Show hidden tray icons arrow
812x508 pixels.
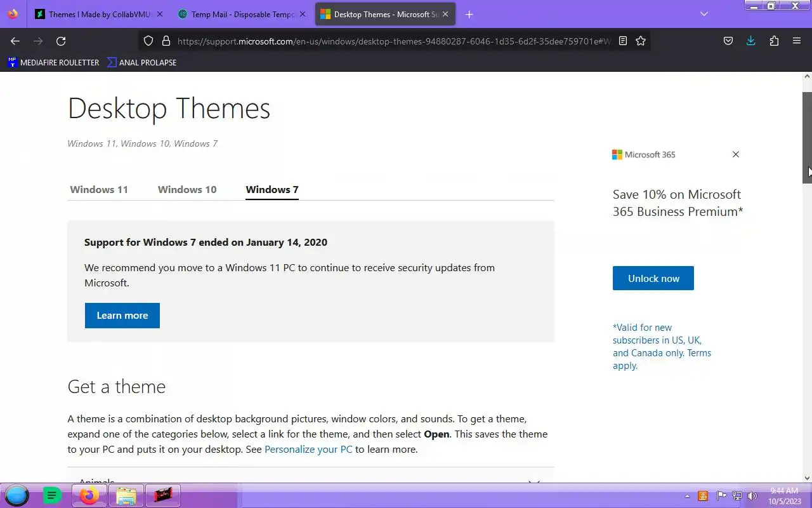[687, 496]
